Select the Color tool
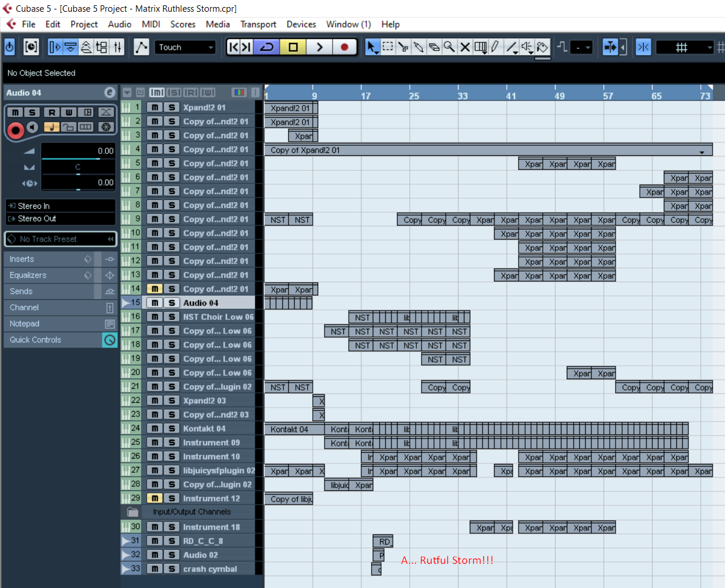The height and width of the screenshot is (588, 725). (x=542, y=47)
